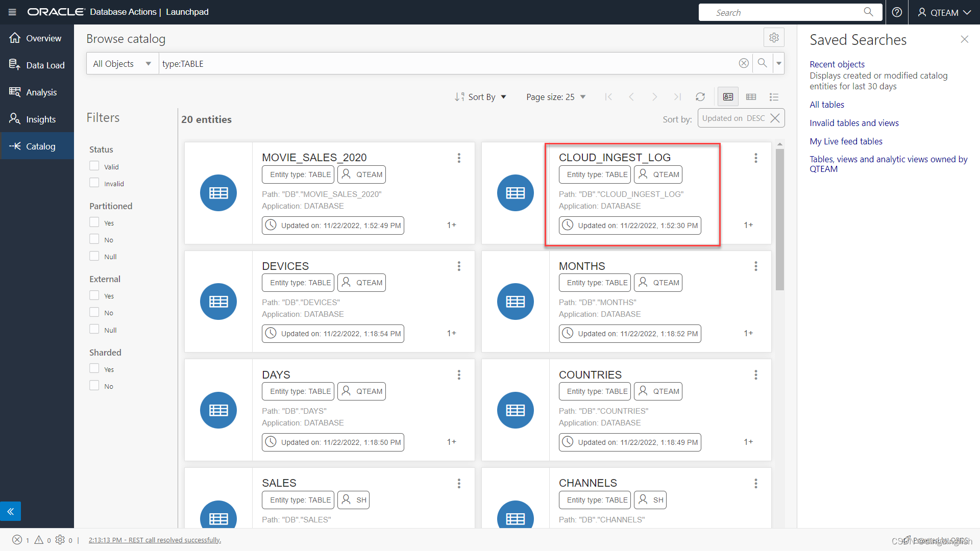The height and width of the screenshot is (551, 980).
Task: Switch to grid table view of entities
Action: pos(751,96)
